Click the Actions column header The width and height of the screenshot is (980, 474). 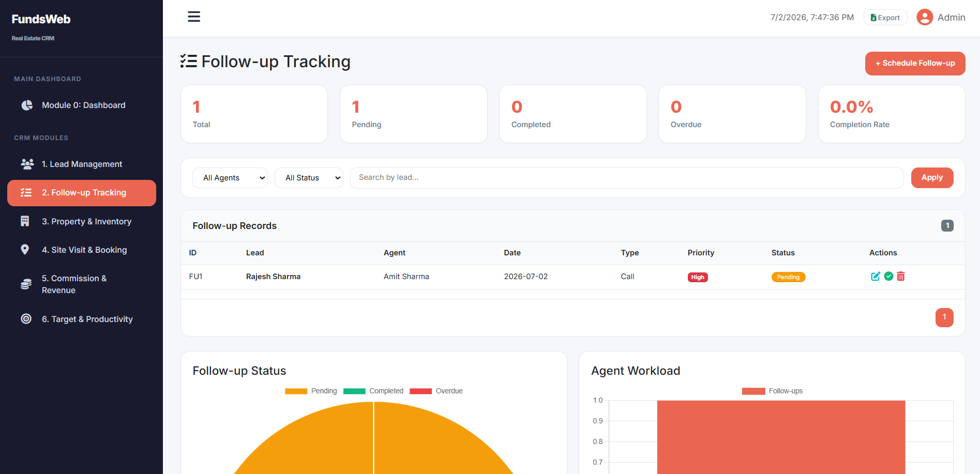pyautogui.click(x=883, y=253)
